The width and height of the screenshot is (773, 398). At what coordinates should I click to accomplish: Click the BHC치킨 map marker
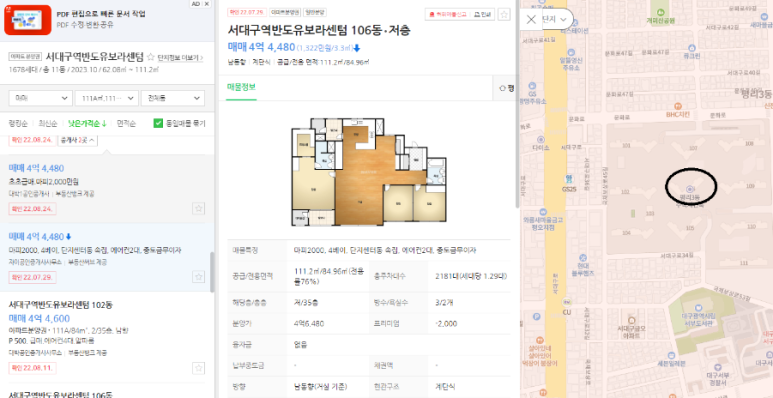[x=678, y=109]
